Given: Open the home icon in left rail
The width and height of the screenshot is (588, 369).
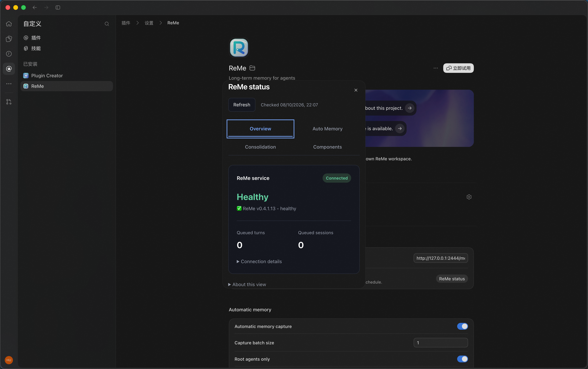Looking at the screenshot, I should (x=9, y=24).
